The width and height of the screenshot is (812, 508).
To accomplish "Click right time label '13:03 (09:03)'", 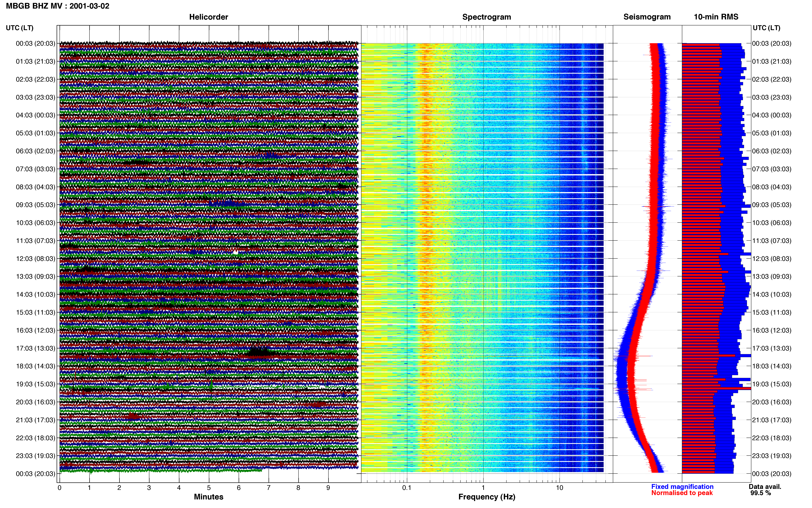I will pos(771,277).
